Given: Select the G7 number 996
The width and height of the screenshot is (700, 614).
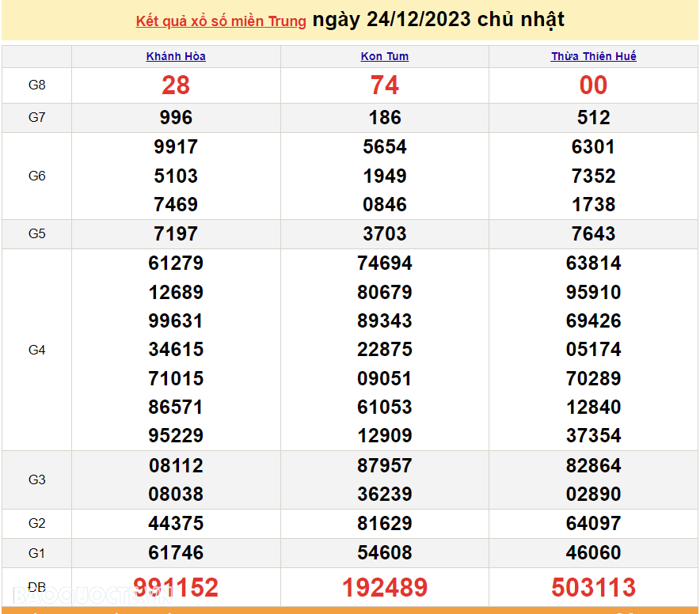Looking at the screenshot, I should click(176, 118).
